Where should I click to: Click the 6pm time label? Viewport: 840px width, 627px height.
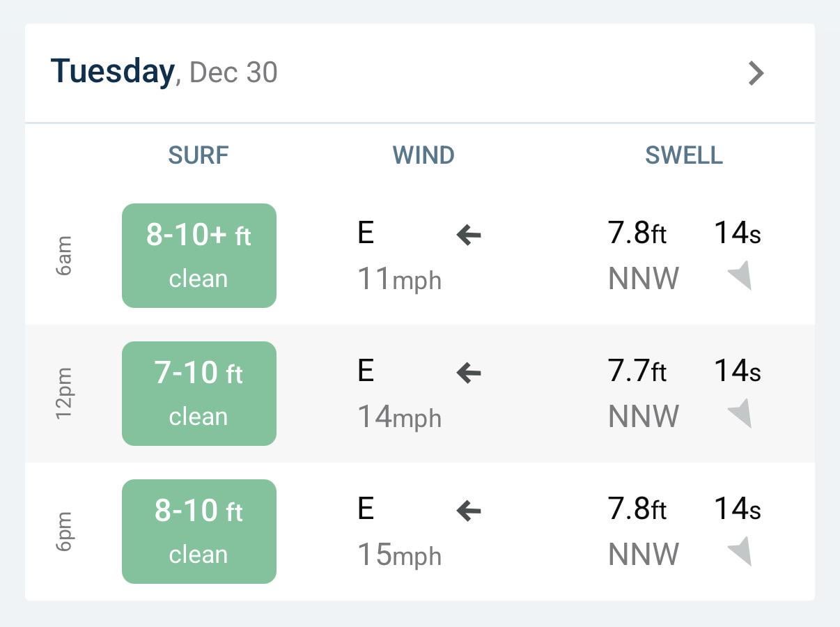click(x=64, y=532)
